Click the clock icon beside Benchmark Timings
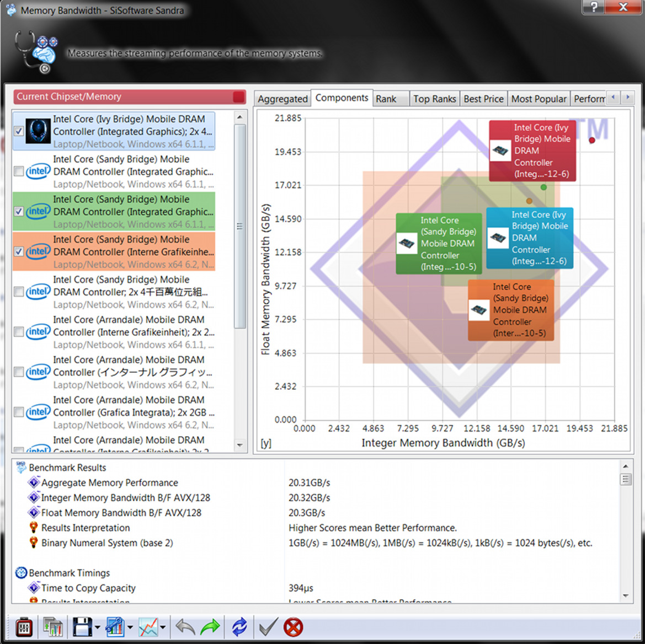Image resolution: width=645 pixels, height=644 pixels. coord(20,572)
